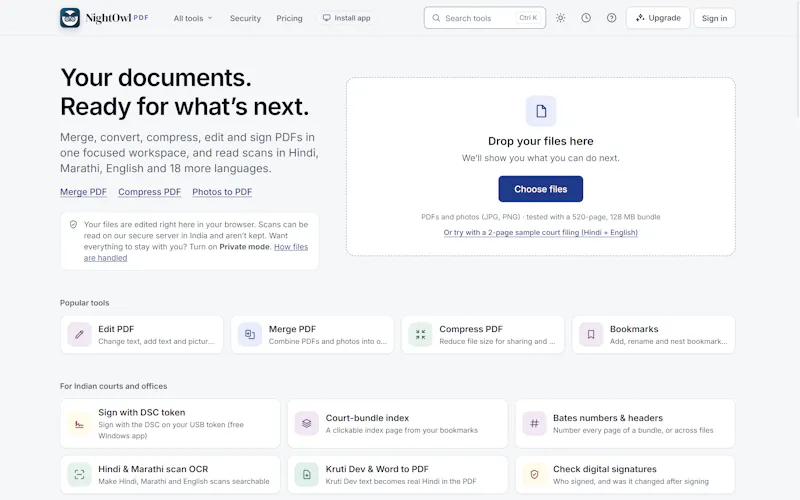
Task: Click the privacy shield icon in notice
Action: pos(73,224)
